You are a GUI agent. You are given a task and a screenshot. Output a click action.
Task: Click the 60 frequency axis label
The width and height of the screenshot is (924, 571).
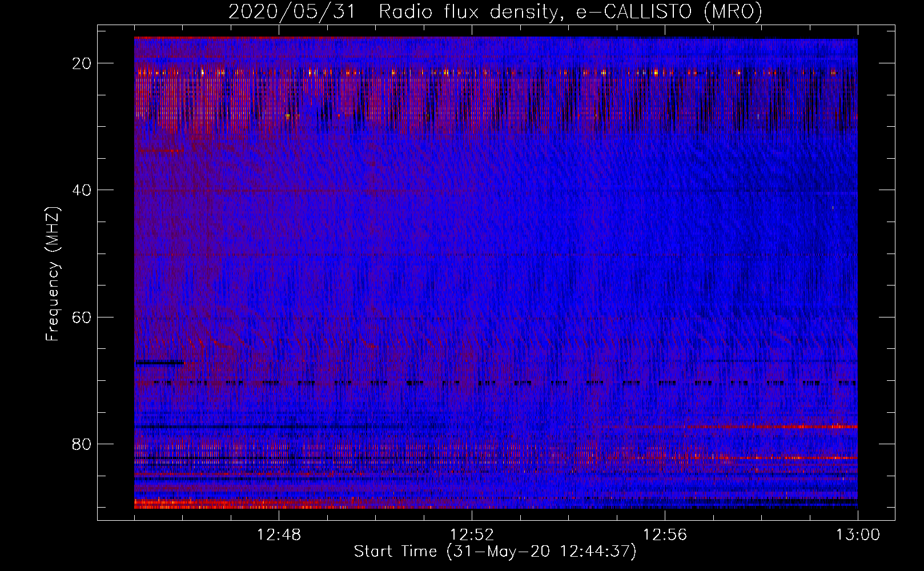click(82, 317)
